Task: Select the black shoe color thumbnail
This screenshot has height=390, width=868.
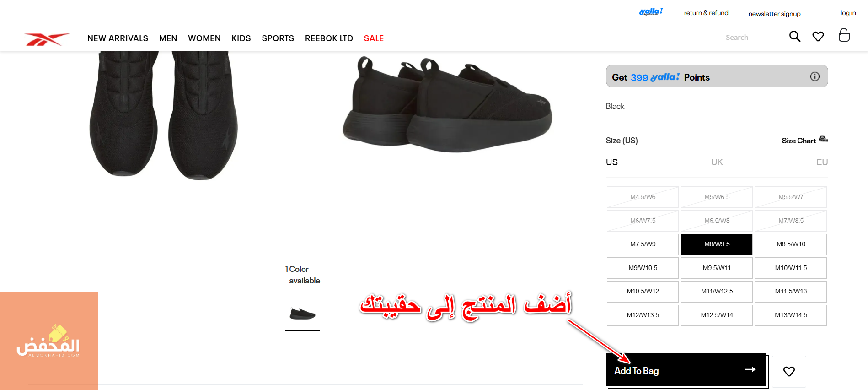Action: coord(302,314)
